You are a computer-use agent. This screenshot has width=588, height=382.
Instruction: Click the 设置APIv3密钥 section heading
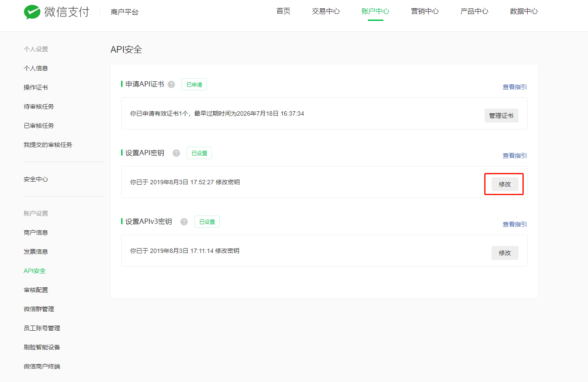click(149, 222)
